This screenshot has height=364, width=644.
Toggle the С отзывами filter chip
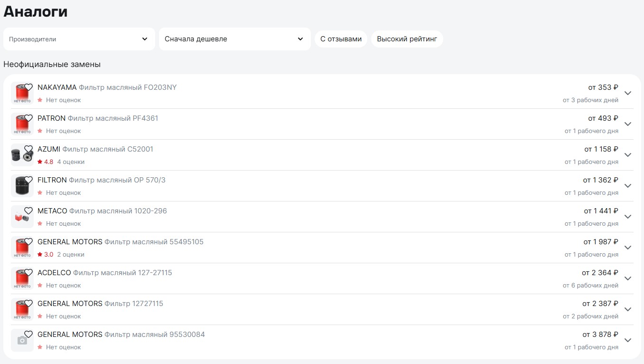coord(341,39)
